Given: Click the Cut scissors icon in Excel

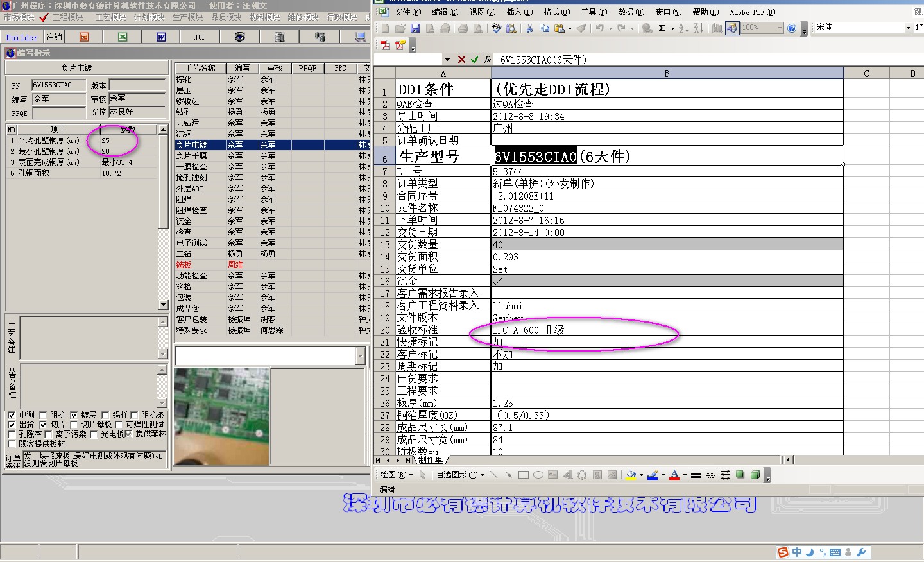Looking at the screenshot, I should [x=529, y=28].
